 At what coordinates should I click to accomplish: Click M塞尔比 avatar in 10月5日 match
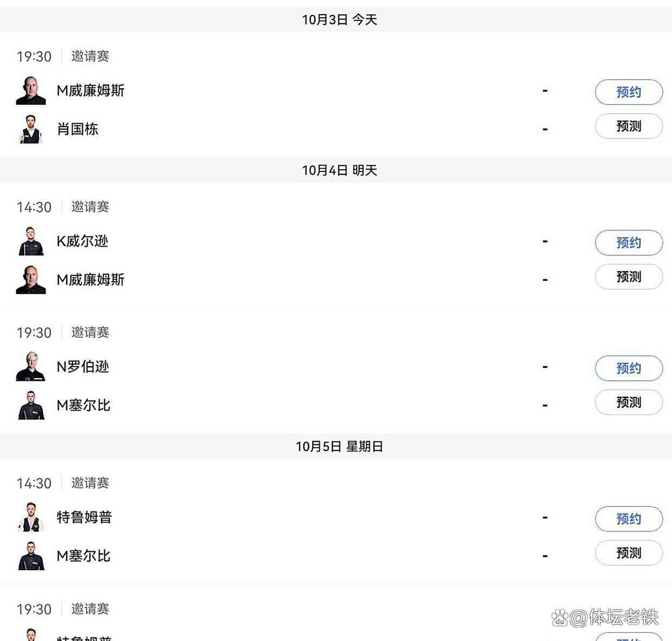pyautogui.click(x=31, y=556)
